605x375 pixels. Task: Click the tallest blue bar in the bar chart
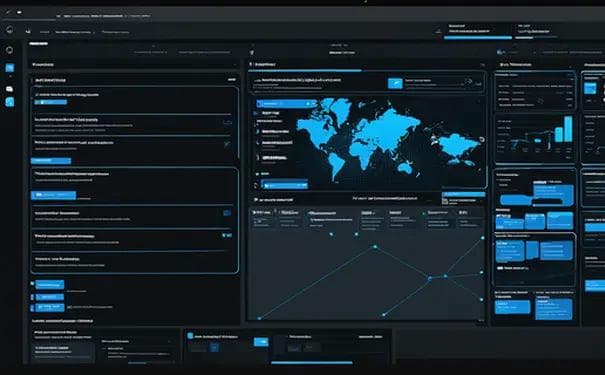click(x=568, y=129)
